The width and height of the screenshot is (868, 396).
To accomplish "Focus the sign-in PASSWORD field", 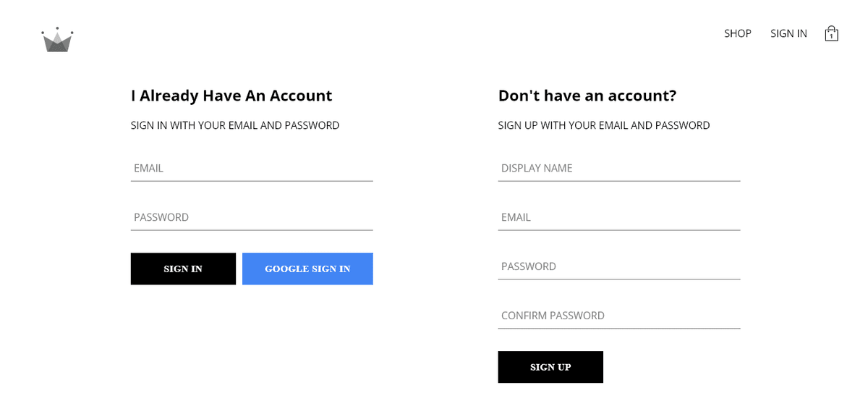I will pyautogui.click(x=251, y=217).
